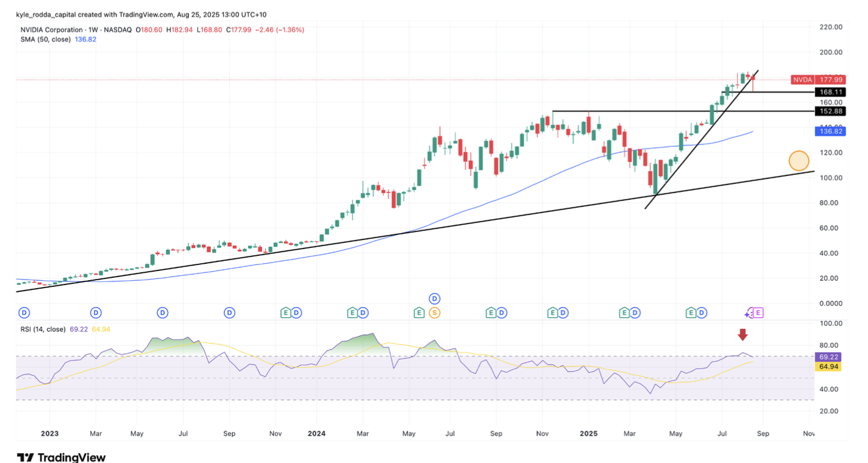Screen dimensions: 868x463
Task: Click the dividend marker under March 2023
Action: click(96, 313)
